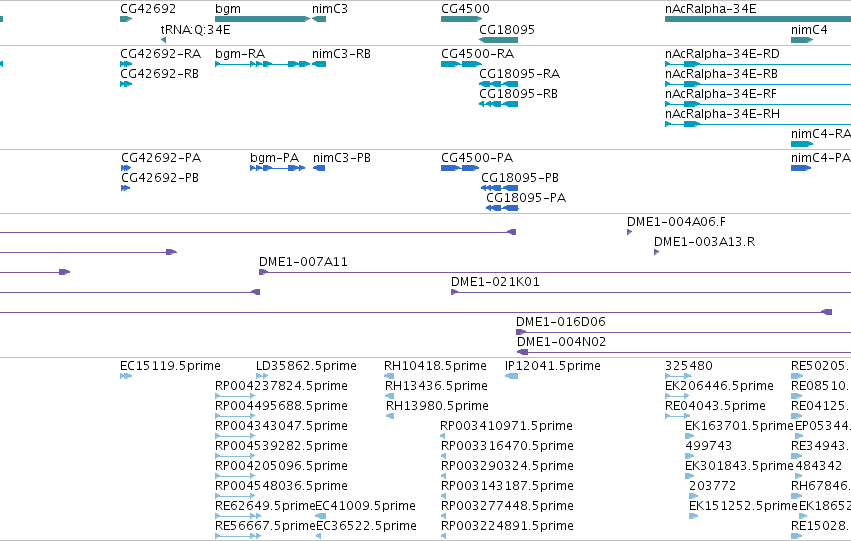Click the RP004539282.5prime label
Screen dimensions: 851x541
click(x=281, y=447)
